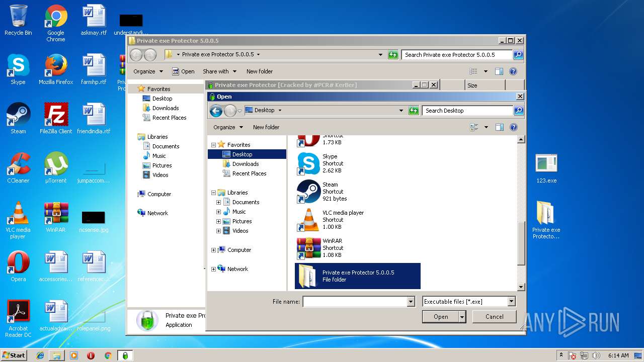Click New folder in the Open dialog
Image resolution: width=644 pixels, height=362 pixels.
pos(266,127)
